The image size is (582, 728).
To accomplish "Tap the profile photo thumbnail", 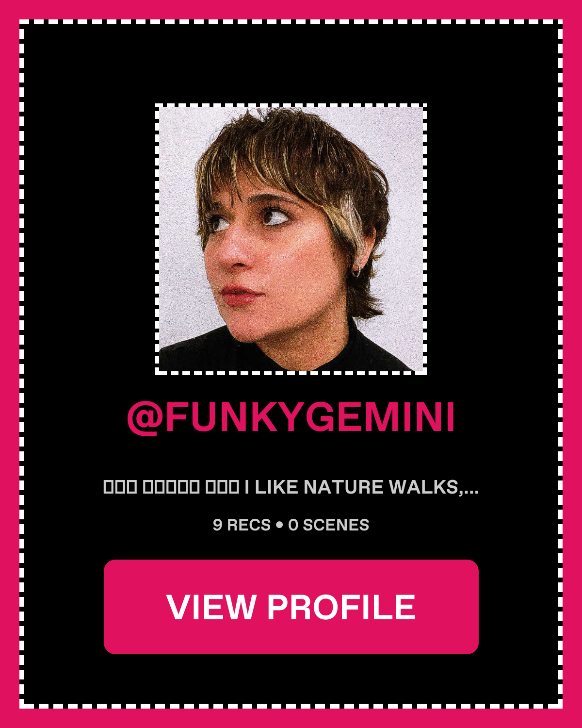I will pyautogui.click(x=291, y=239).
